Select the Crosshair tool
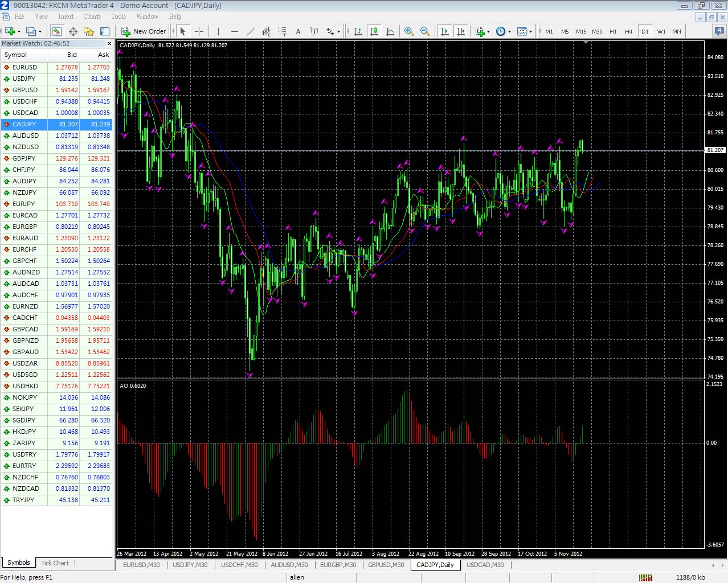The height and width of the screenshot is (583, 728). click(x=199, y=31)
